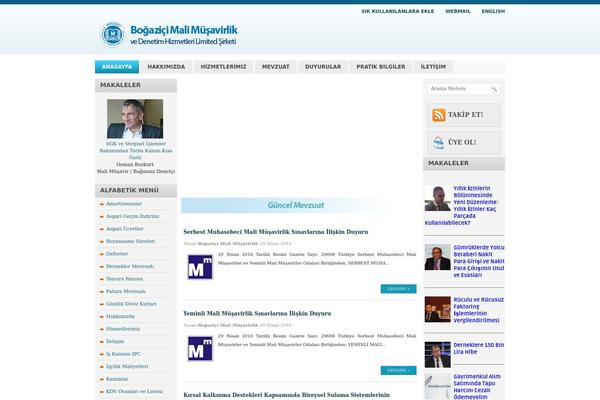Open Kanunlar in the alphabetic menu
This screenshot has width=600, height=400.
(x=117, y=379)
